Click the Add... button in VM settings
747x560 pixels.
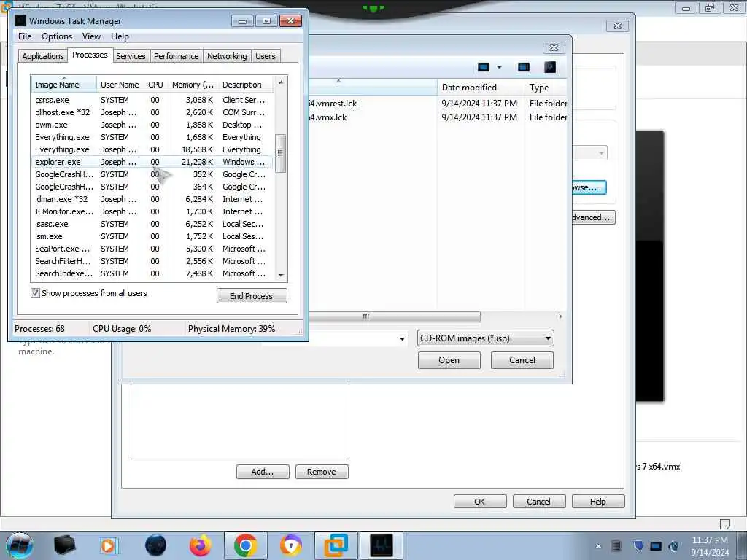[x=263, y=472]
